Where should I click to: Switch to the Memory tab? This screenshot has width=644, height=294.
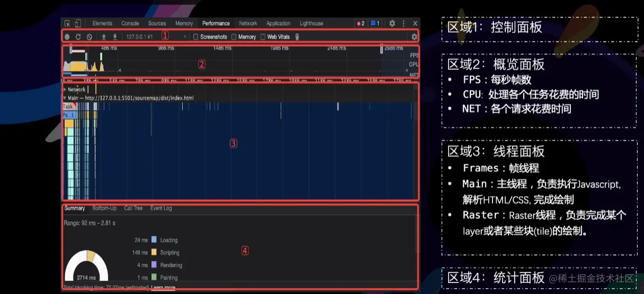pos(184,23)
